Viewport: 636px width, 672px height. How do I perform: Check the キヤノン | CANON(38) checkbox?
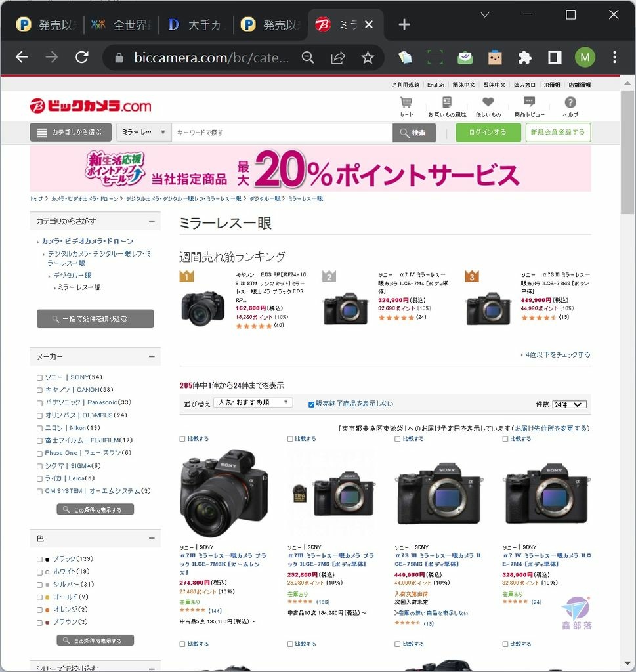click(x=39, y=390)
